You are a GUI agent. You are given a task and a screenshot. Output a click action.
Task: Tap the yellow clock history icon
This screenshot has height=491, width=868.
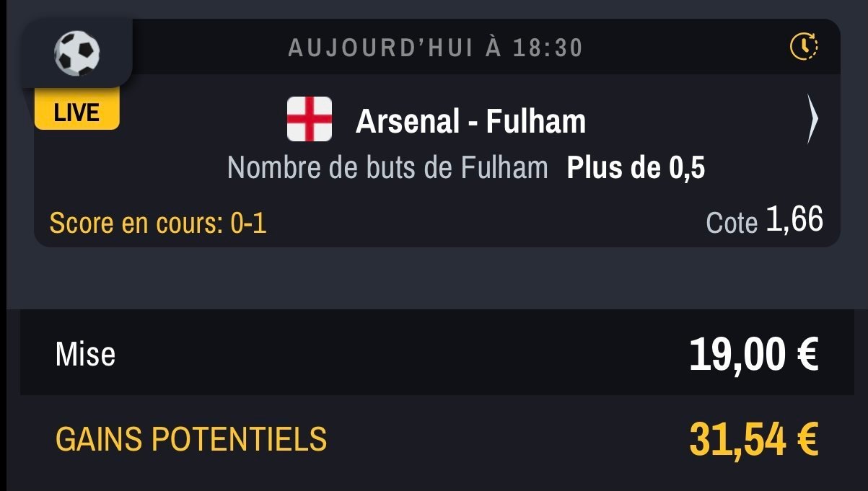click(804, 47)
